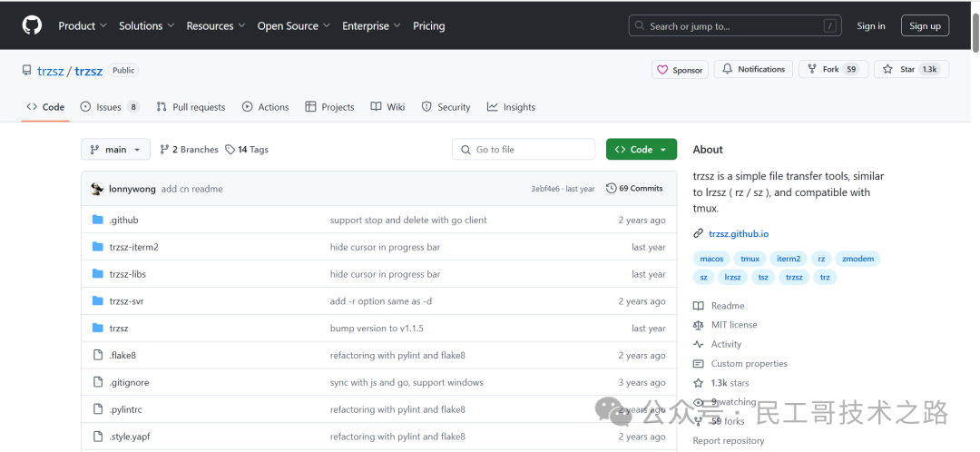Screen dimensions: 980x452
Task: Select the tsz topic tag
Action: (763, 277)
